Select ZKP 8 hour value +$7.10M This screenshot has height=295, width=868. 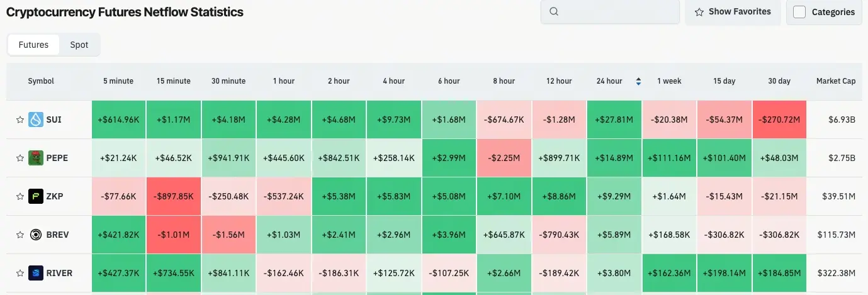[504, 196]
